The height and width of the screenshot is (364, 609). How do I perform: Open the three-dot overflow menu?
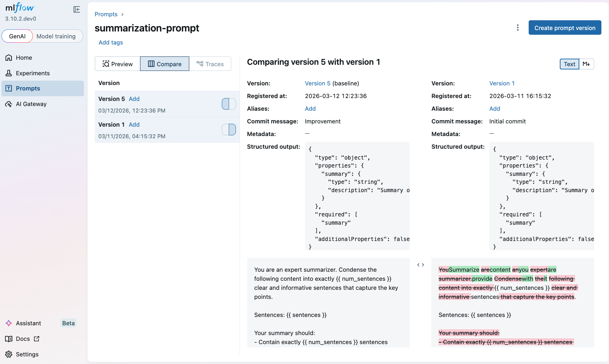(x=518, y=27)
